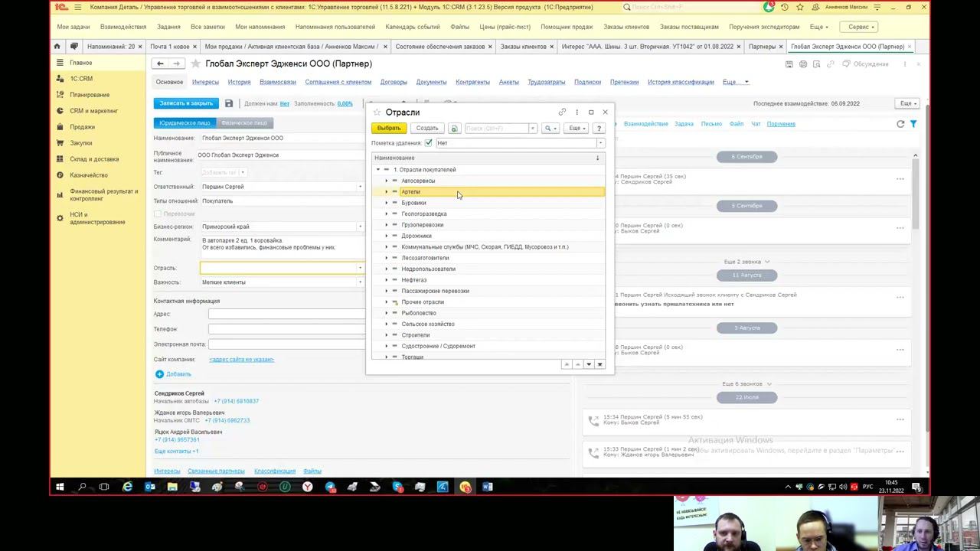The height and width of the screenshot is (551, 980).
Task: Switch to the Состояние обеспечения заказов tab
Action: [x=440, y=47]
